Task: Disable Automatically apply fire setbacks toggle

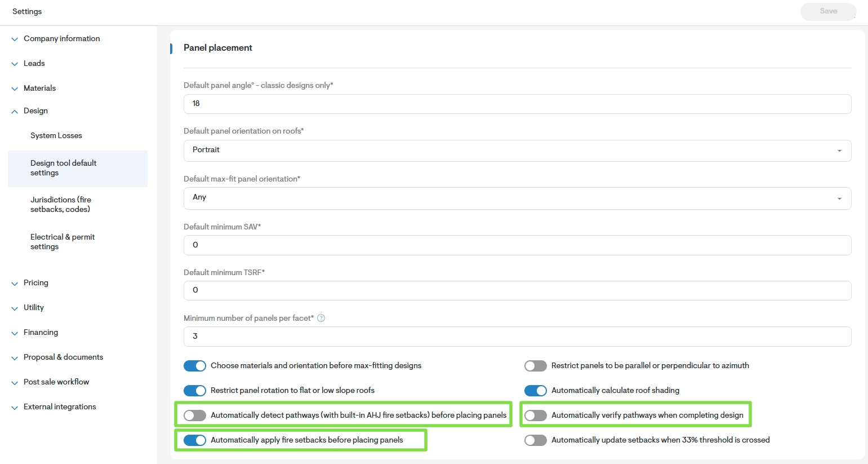Action: [x=195, y=440]
